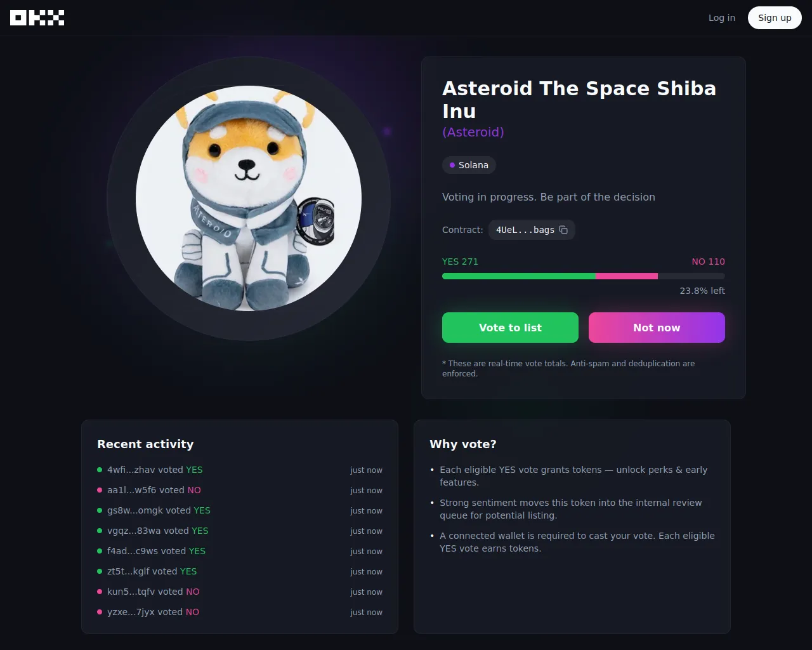Viewport: 812px width, 650px height.
Task: Click the 4UeL...bags contract chip
Action: point(532,230)
